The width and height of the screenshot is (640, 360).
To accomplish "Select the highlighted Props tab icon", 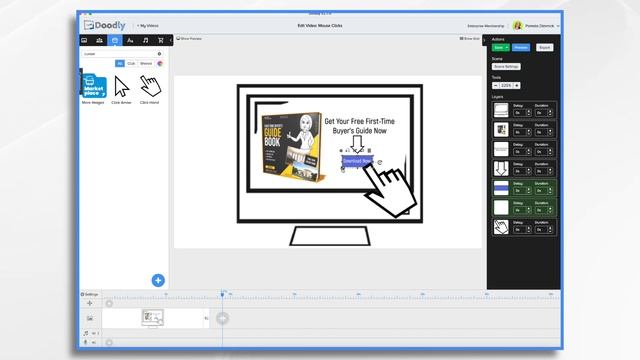I will pyautogui.click(x=115, y=40).
